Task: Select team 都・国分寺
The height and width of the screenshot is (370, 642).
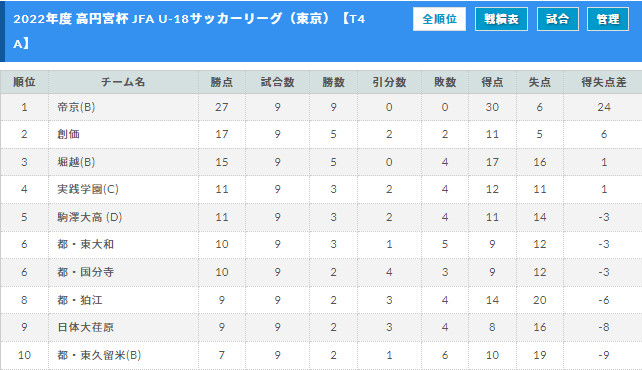Action: coord(85,272)
